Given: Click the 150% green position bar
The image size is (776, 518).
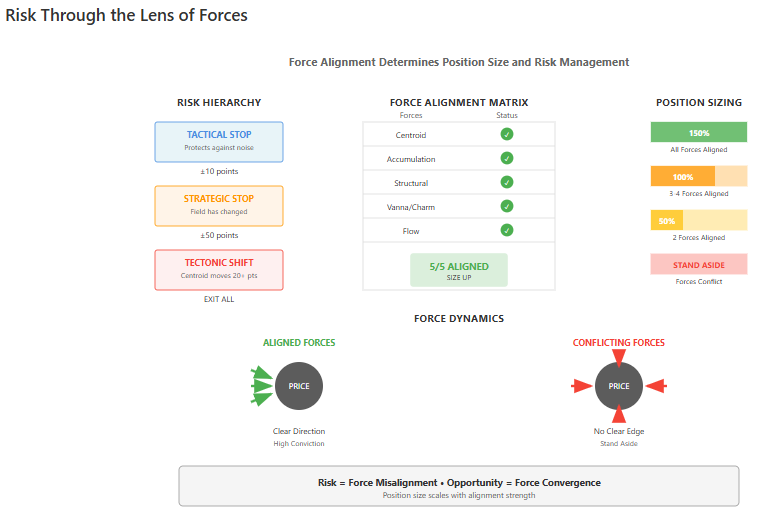Looking at the screenshot, I should tap(698, 132).
